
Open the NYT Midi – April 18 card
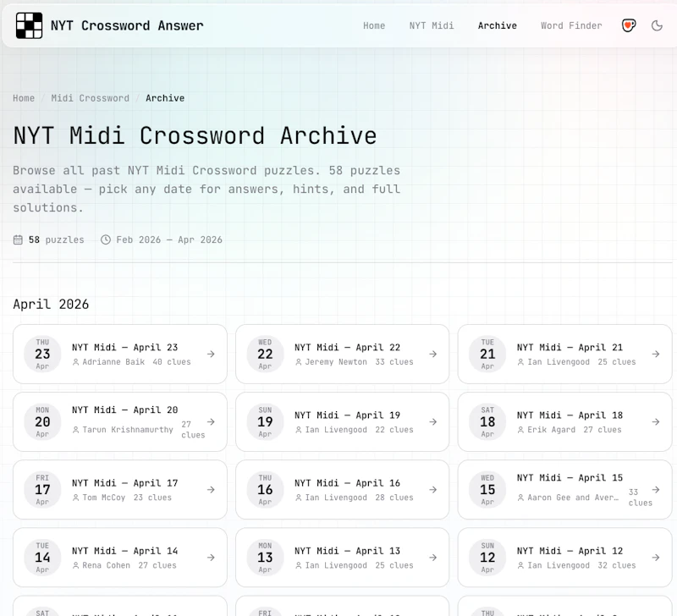564,421
